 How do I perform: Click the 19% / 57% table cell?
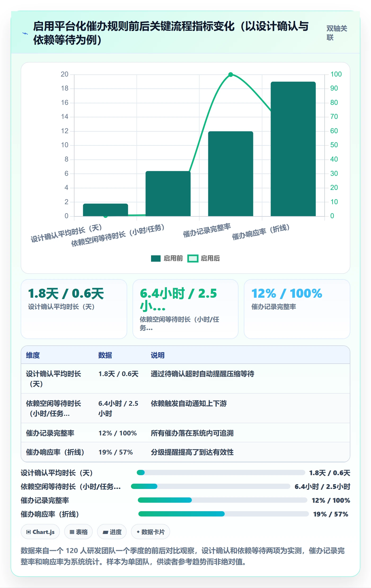116,452
